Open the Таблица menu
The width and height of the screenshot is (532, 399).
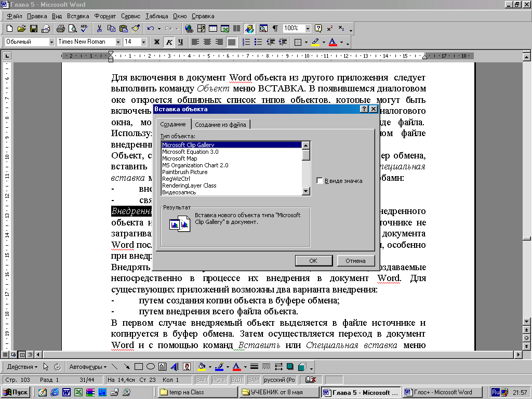coord(157,16)
